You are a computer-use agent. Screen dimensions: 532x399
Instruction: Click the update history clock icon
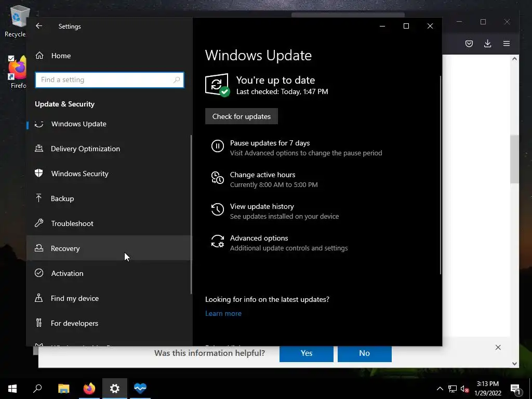[x=218, y=209]
